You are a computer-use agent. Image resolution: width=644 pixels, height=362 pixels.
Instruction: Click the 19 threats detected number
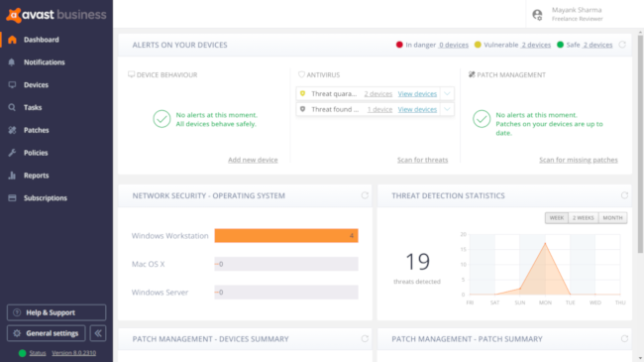[x=418, y=261]
